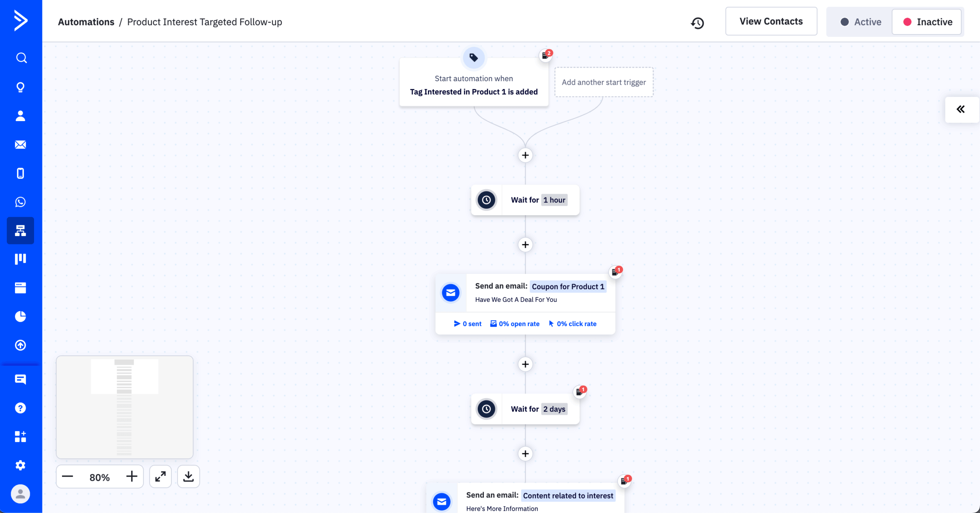Click the Have We Got A Deal For You subject
The image size is (980, 513).
coord(516,300)
